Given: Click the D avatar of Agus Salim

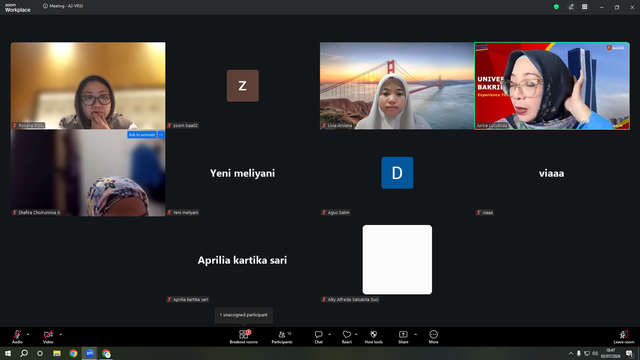Looking at the screenshot, I should pos(397,173).
